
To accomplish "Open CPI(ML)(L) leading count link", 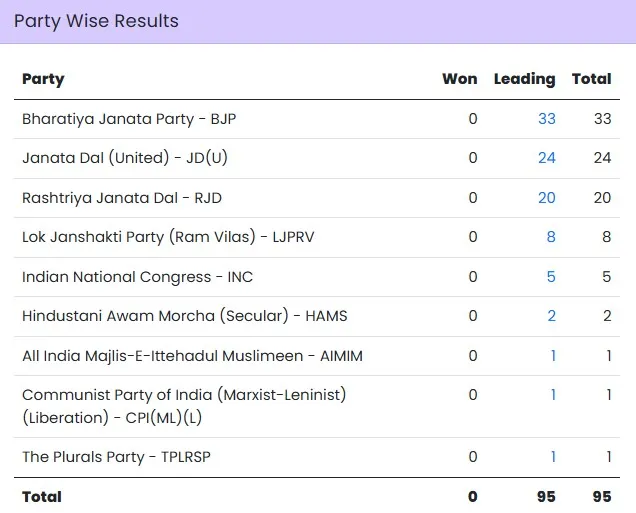I will pyautogui.click(x=553, y=395).
